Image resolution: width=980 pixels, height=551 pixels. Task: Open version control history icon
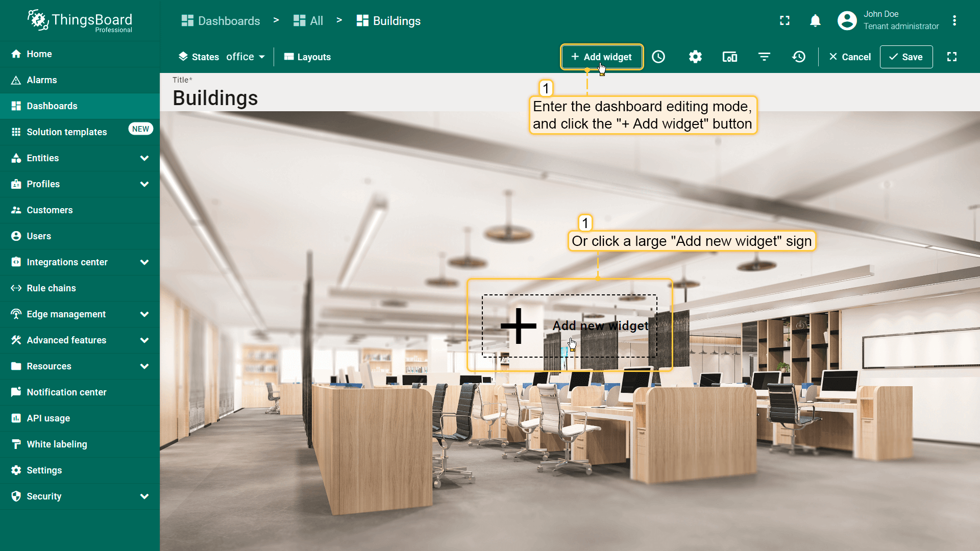click(799, 57)
